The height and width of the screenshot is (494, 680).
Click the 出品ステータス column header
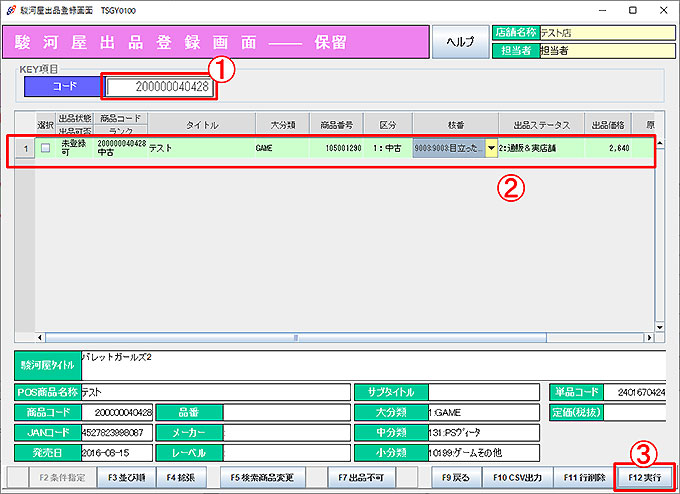click(541, 125)
